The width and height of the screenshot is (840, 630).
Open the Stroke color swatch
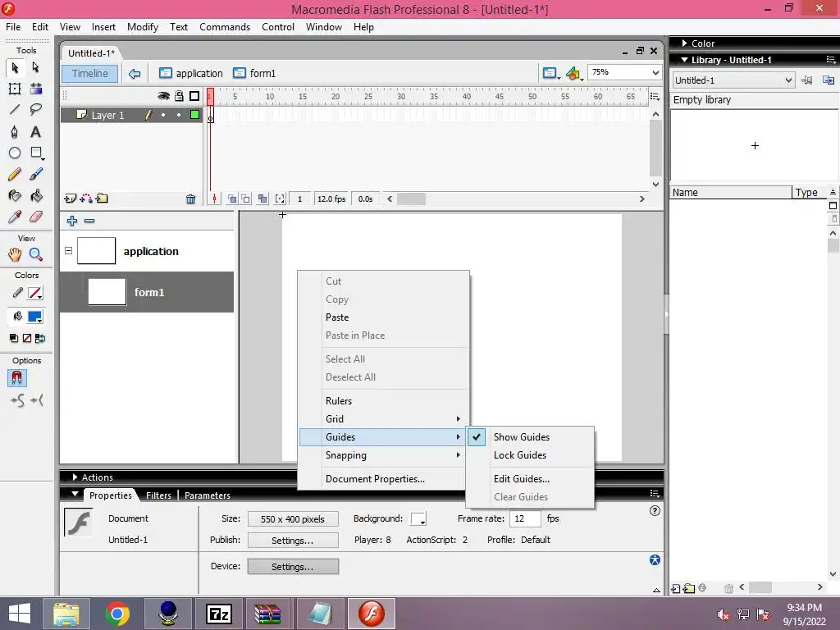[35, 293]
